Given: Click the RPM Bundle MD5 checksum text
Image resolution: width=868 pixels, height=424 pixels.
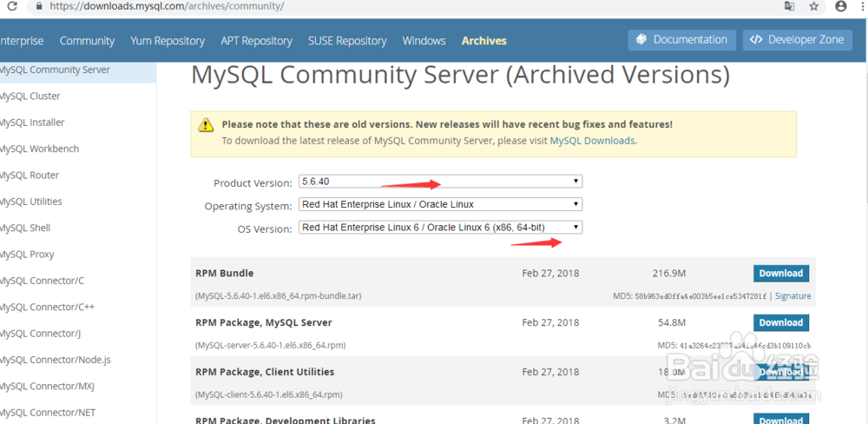Looking at the screenshot, I should click(690, 296).
